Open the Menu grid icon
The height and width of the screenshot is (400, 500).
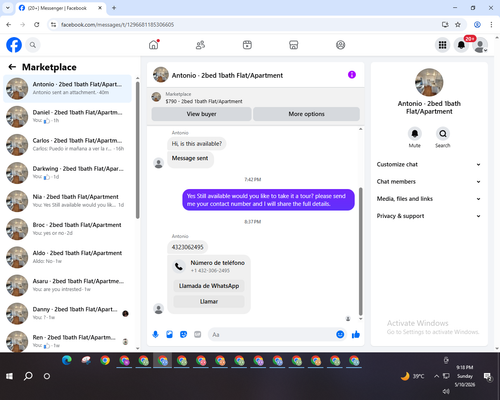click(442, 45)
